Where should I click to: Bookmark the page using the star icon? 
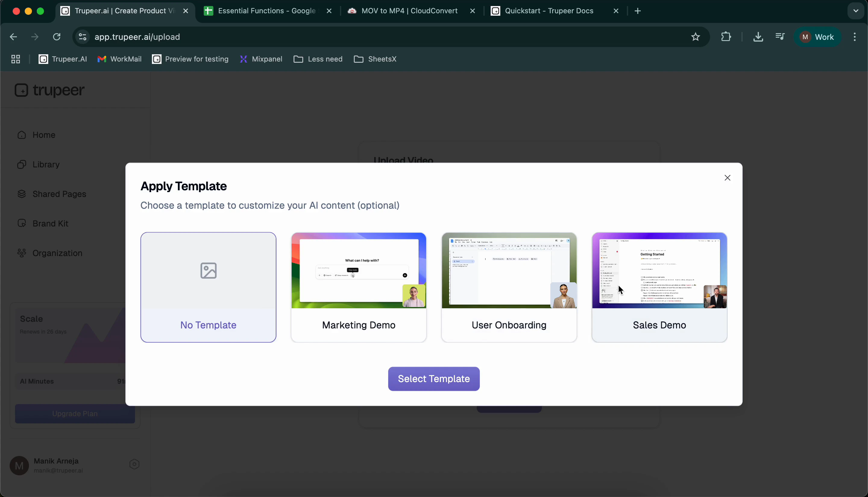(695, 36)
